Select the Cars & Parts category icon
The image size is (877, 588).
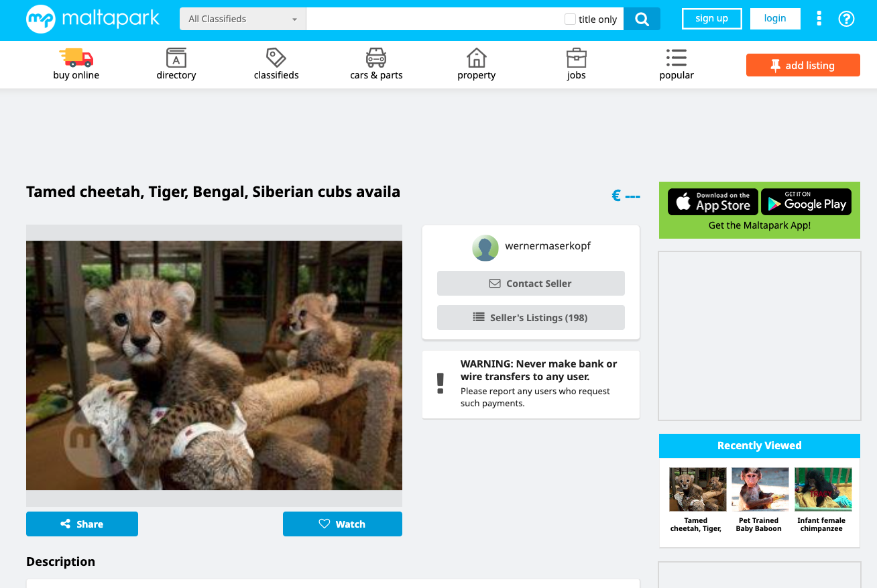click(375, 58)
